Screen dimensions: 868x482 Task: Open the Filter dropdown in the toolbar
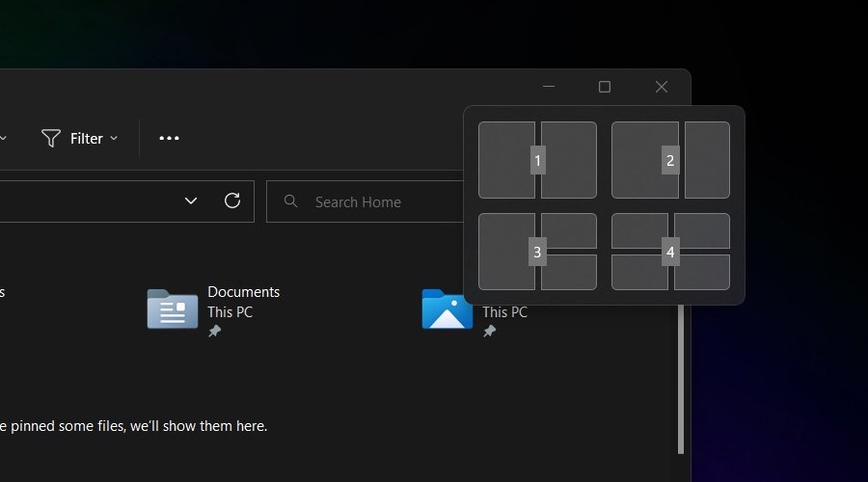pyautogui.click(x=79, y=139)
